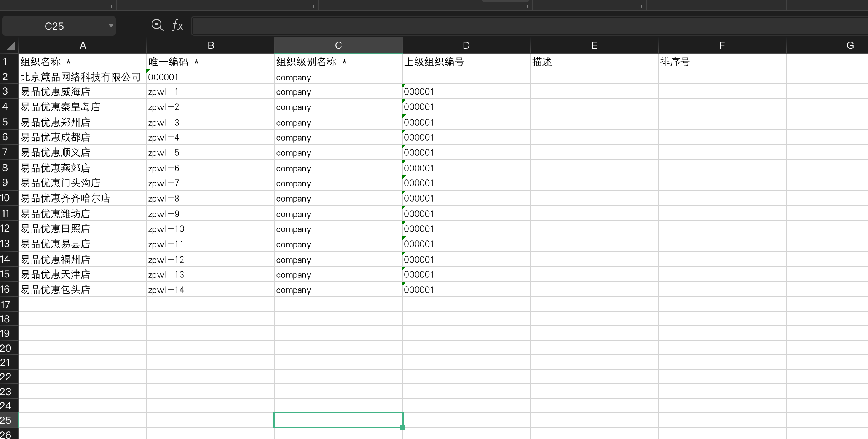Select column D header
This screenshot has height=439, width=868.
click(x=466, y=46)
